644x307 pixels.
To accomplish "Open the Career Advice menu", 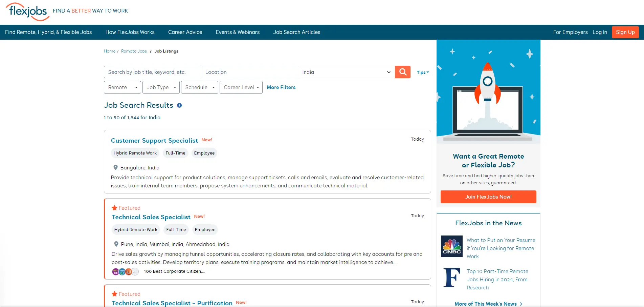I will tap(185, 32).
